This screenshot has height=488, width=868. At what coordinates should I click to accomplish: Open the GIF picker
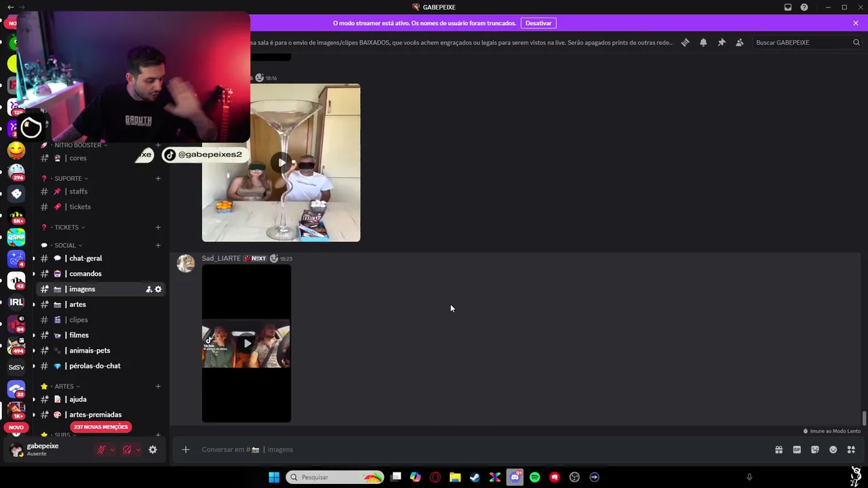click(797, 449)
